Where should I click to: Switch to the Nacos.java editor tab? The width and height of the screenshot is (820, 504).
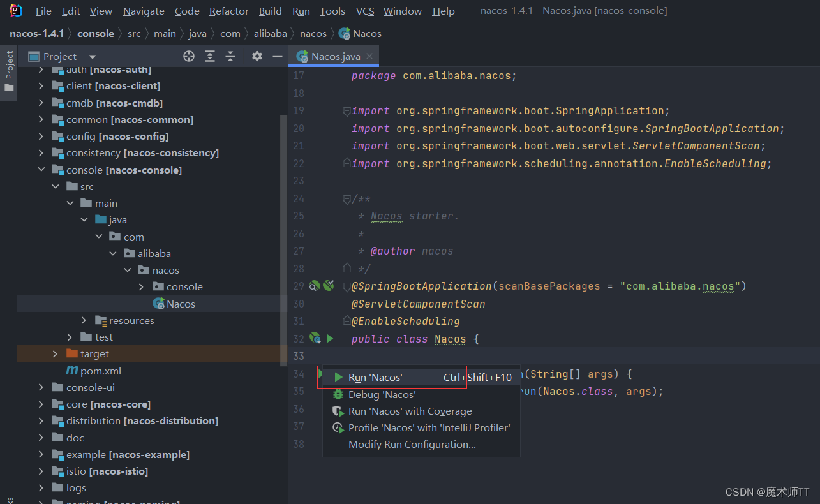pyautogui.click(x=334, y=56)
